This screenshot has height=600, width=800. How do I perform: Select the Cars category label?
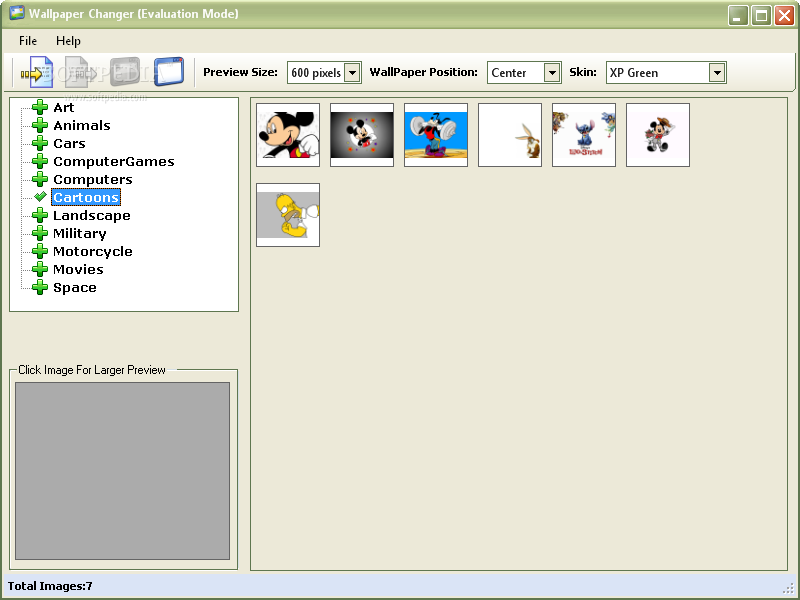(x=69, y=143)
